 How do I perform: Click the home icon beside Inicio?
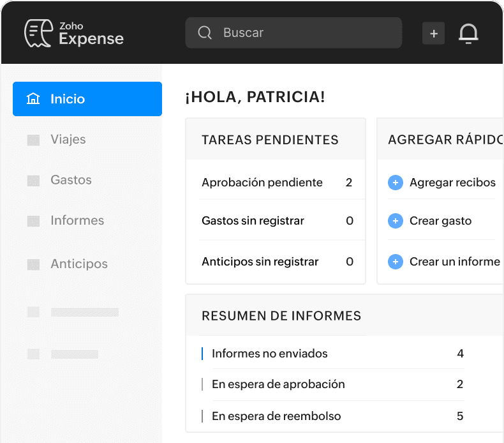click(x=33, y=98)
